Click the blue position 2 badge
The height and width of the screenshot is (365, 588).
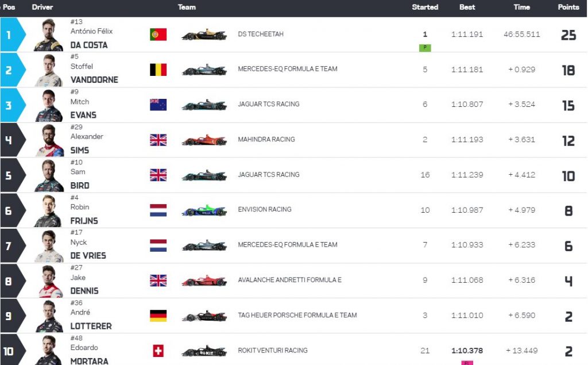pyautogui.click(x=13, y=70)
